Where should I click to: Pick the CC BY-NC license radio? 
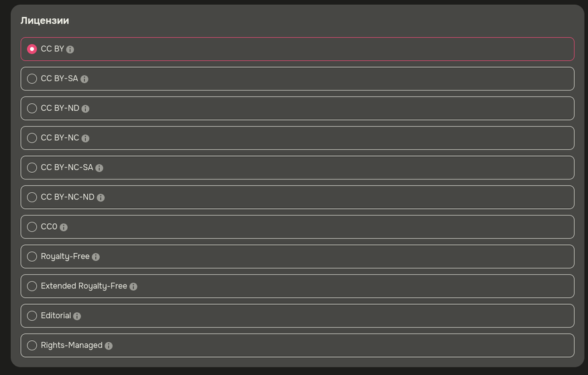(x=32, y=138)
